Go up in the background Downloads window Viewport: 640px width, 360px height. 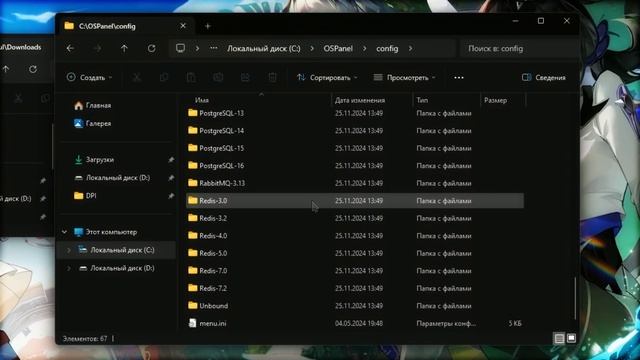(6, 69)
